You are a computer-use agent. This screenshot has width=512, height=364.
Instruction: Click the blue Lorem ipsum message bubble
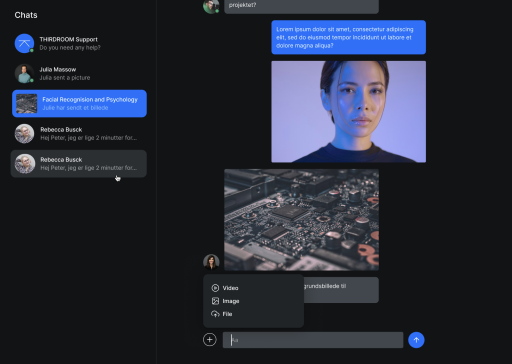349,37
